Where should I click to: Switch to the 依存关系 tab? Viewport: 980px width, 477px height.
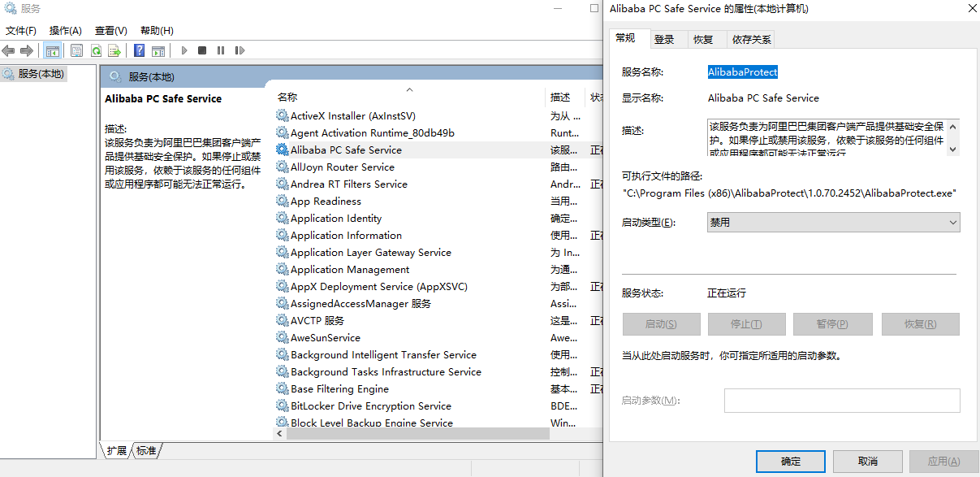(751, 39)
